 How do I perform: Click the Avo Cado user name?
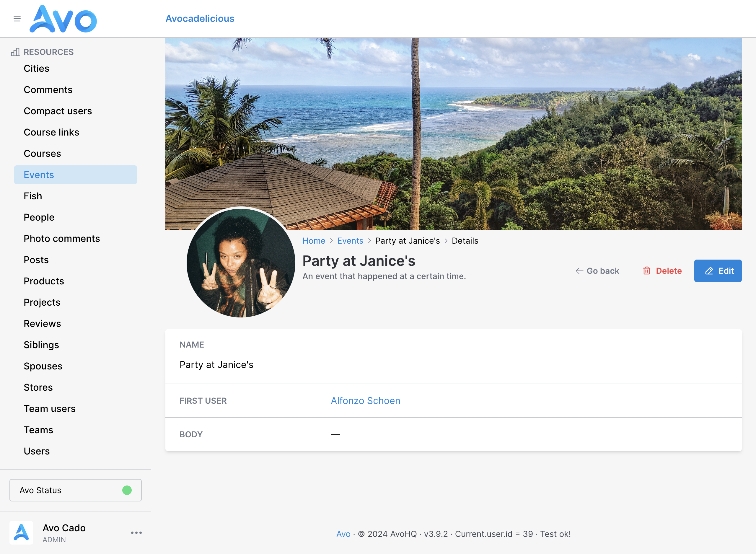[64, 528]
